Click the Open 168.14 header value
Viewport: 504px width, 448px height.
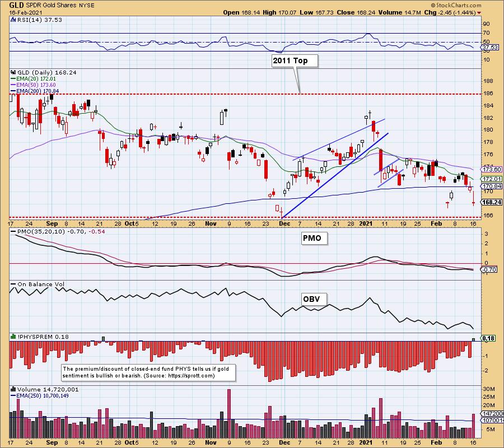click(x=241, y=12)
